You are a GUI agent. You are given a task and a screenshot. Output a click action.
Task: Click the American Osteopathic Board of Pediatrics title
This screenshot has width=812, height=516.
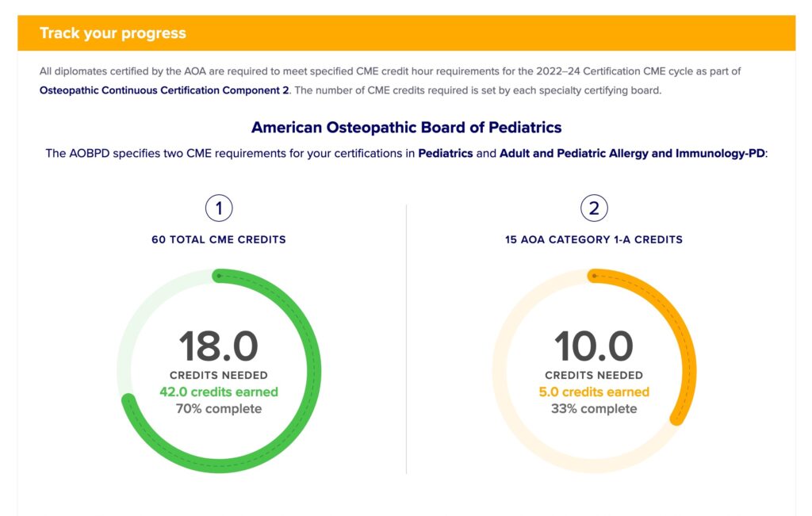pyautogui.click(x=406, y=128)
